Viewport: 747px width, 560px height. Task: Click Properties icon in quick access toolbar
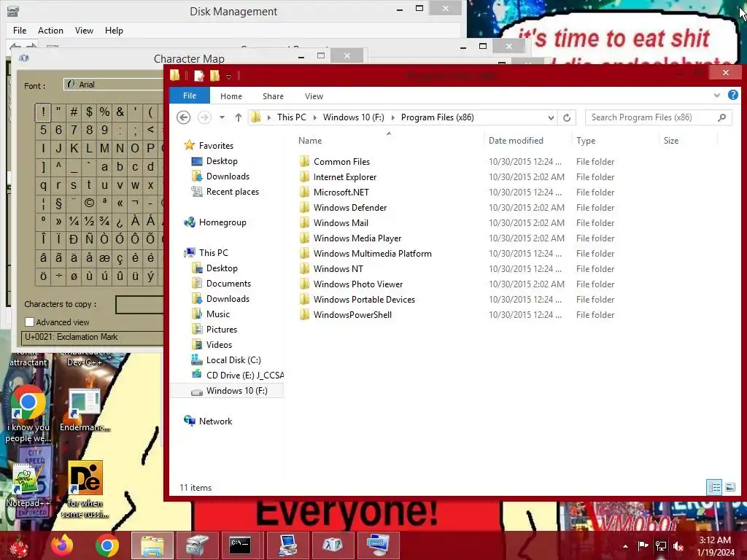pyautogui.click(x=198, y=76)
